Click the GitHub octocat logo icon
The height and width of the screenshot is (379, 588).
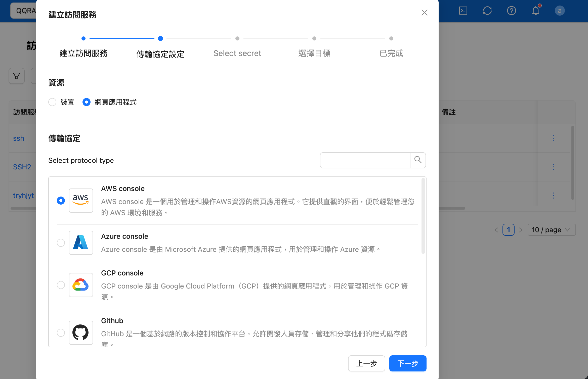coord(81,333)
